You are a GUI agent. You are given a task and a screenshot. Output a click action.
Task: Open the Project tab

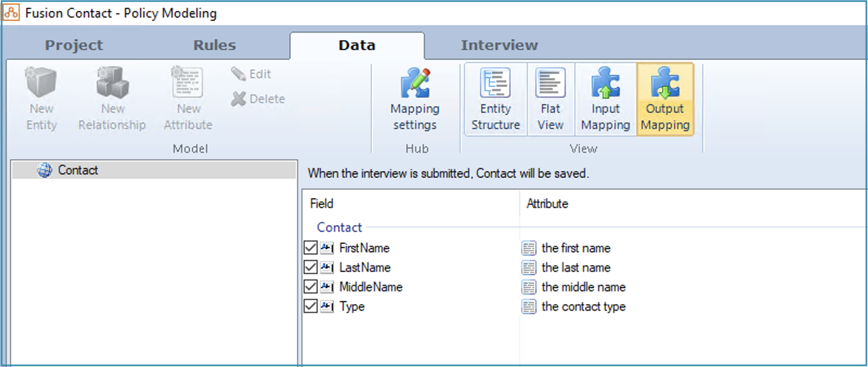[x=74, y=45]
